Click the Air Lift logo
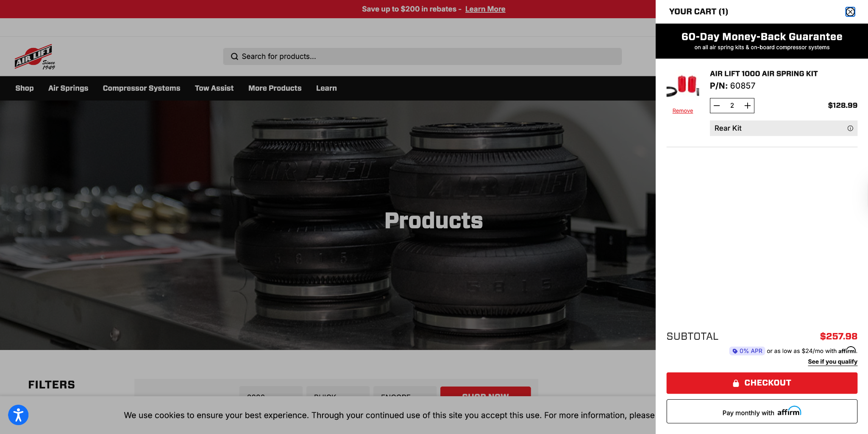Image resolution: width=868 pixels, height=434 pixels. pos(34,56)
